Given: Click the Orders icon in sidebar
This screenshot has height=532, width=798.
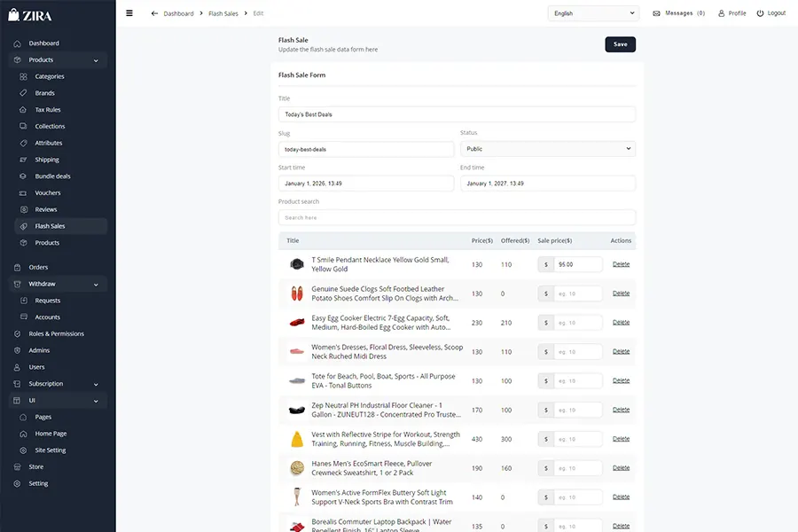Looking at the screenshot, I should click(x=18, y=267).
